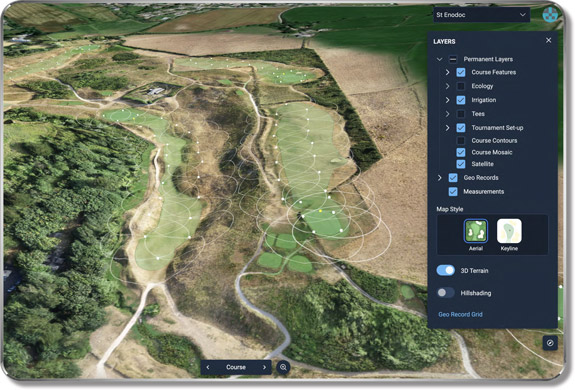Uncheck the Tournament Set-up checkbox
This screenshot has width=575, height=390.
pos(461,128)
